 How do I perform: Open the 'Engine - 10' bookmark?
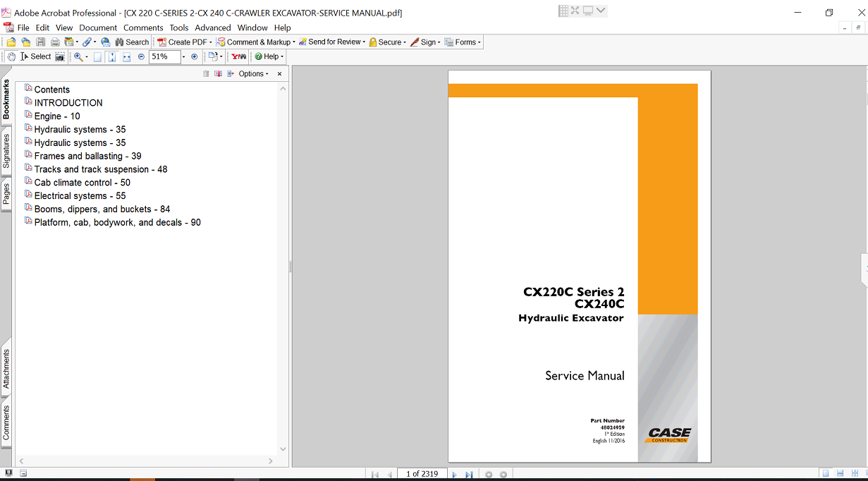click(57, 116)
